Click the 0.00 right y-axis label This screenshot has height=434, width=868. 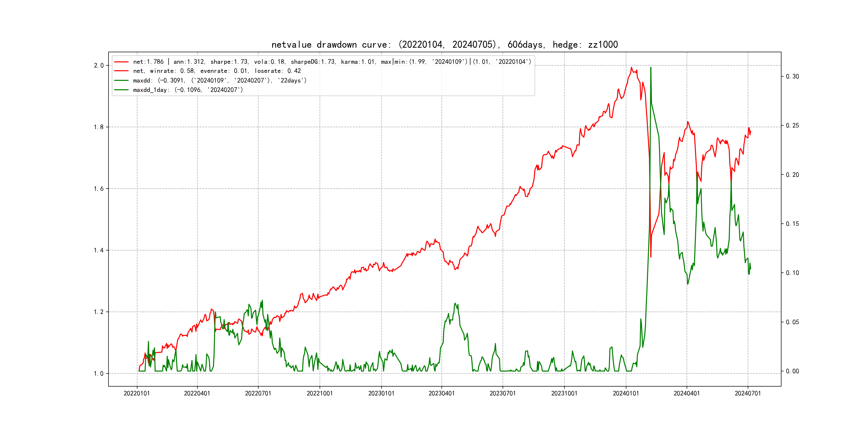click(x=792, y=371)
